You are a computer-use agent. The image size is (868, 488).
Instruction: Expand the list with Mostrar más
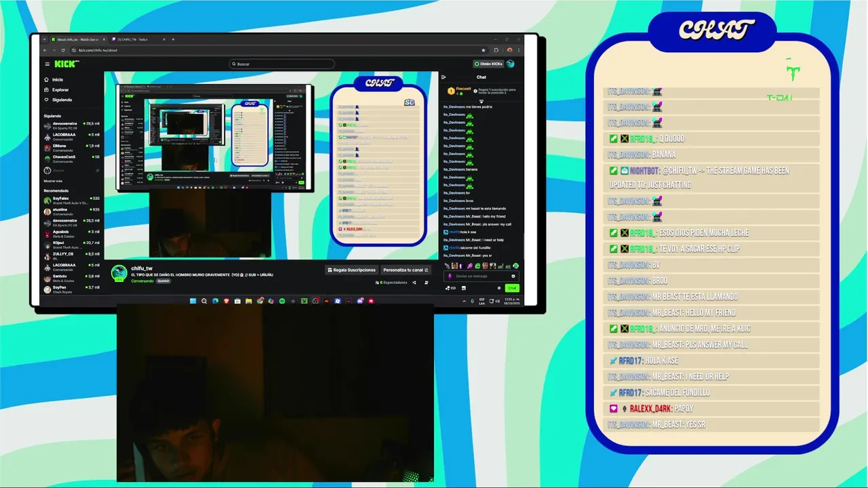[x=53, y=181]
